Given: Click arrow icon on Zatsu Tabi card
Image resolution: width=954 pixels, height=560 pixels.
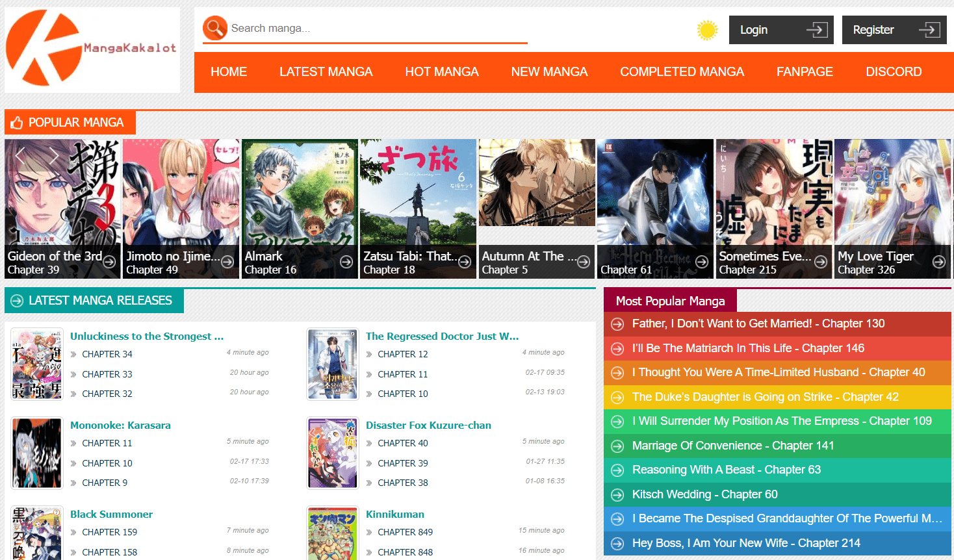Looking at the screenshot, I should (465, 262).
